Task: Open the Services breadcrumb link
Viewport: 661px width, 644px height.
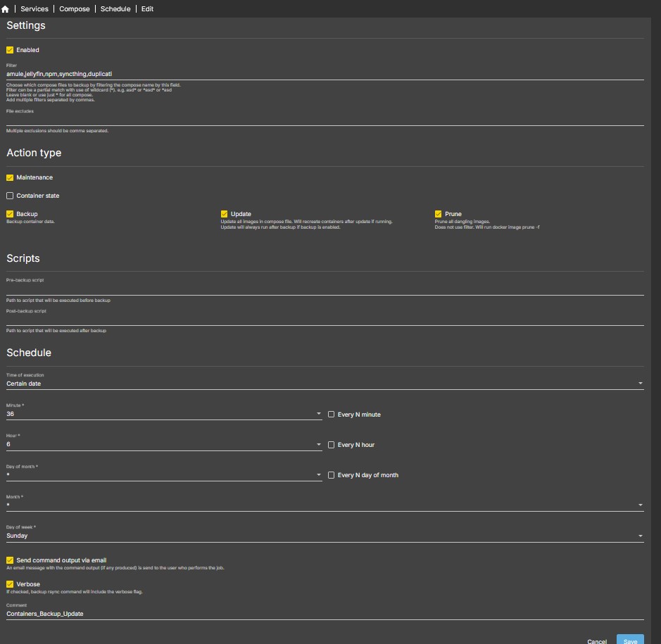Action: (34, 9)
